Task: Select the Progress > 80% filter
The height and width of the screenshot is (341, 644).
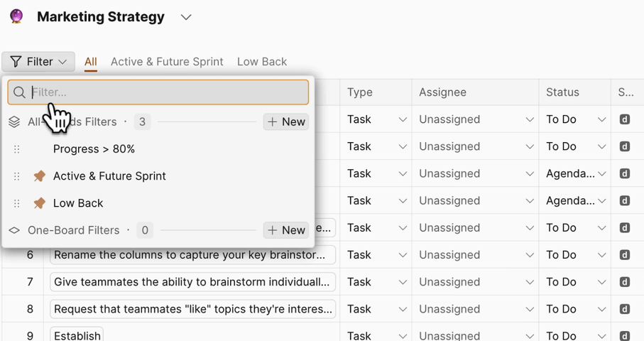Action: 94,149
